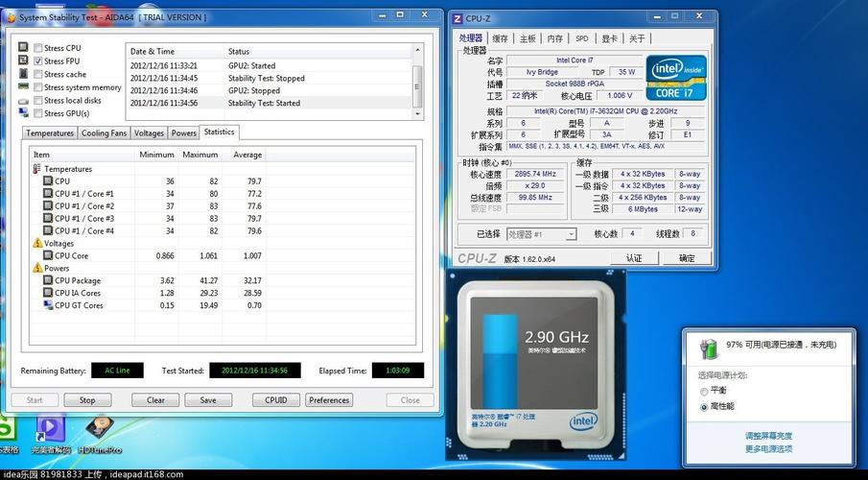Click the battery power plug icon
The width and height of the screenshot is (868, 480).
[709, 348]
